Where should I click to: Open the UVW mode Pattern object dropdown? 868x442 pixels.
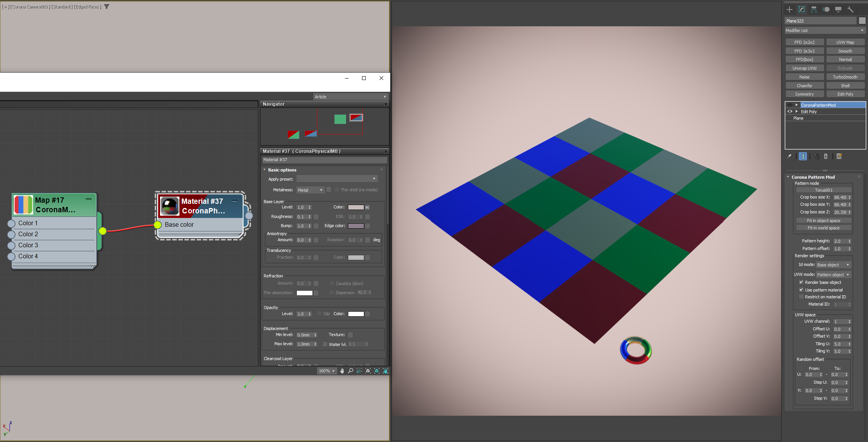pyautogui.click(x=833, y=275)
